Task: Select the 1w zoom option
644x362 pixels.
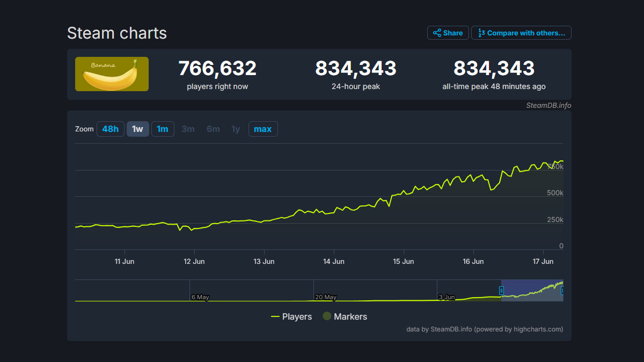Action: point(137,129)
